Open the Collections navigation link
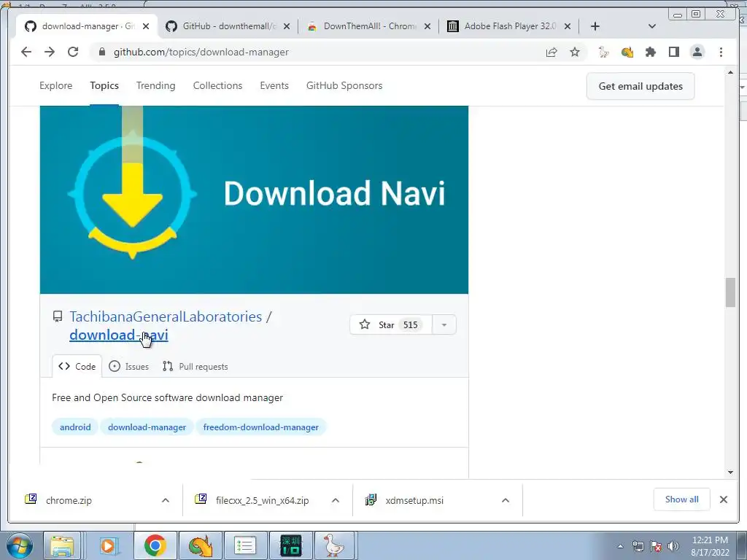 217,86
